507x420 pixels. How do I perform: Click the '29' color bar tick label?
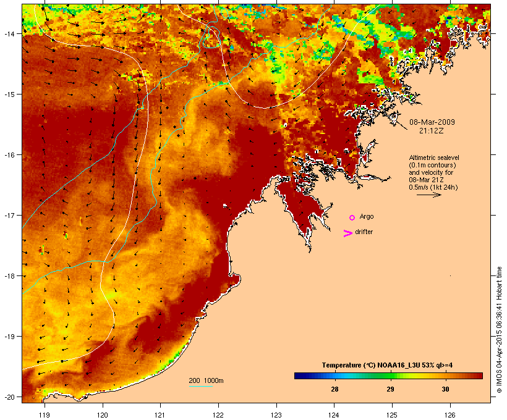coord(390,389)
